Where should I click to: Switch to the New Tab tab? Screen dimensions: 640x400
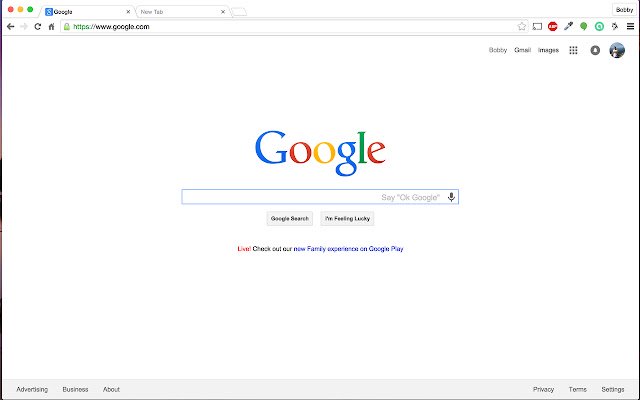coord(182,12)
